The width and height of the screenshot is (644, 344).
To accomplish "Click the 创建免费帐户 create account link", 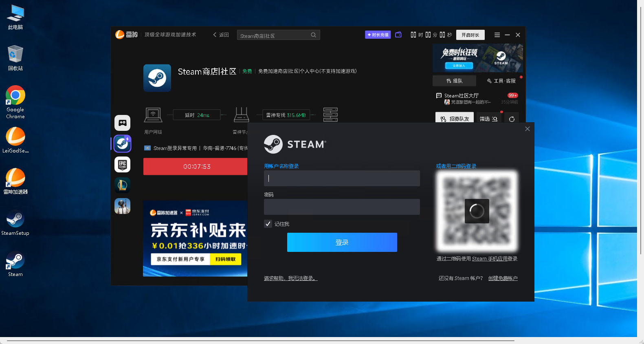I will click(x=503, y=278).
